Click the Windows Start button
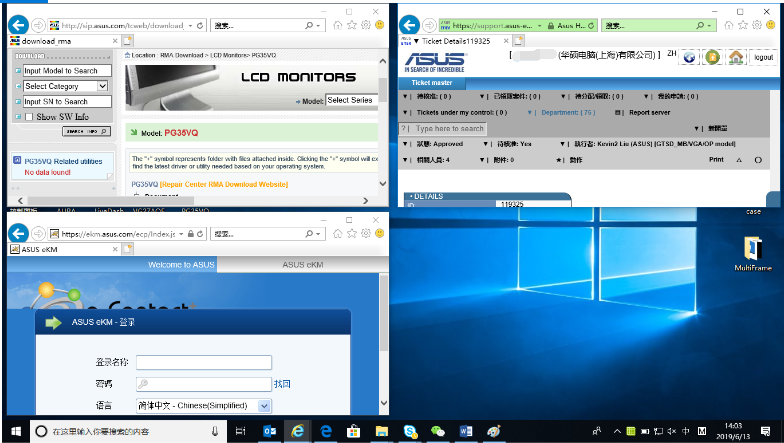Viewport: 784px width, 443px height. [16, 431]
